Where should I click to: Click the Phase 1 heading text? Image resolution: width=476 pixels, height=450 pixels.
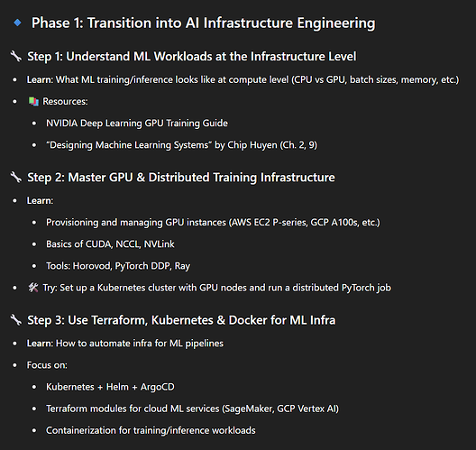point(204,23)
